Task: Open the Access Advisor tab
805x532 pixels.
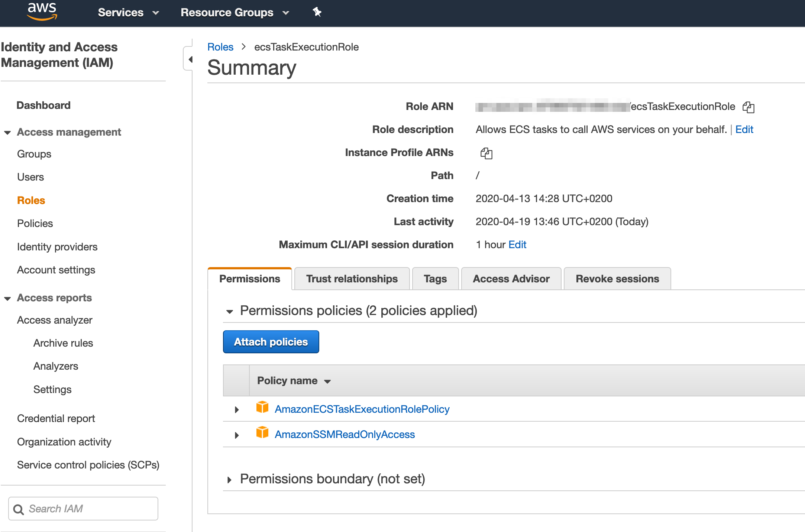Action: 511,279
